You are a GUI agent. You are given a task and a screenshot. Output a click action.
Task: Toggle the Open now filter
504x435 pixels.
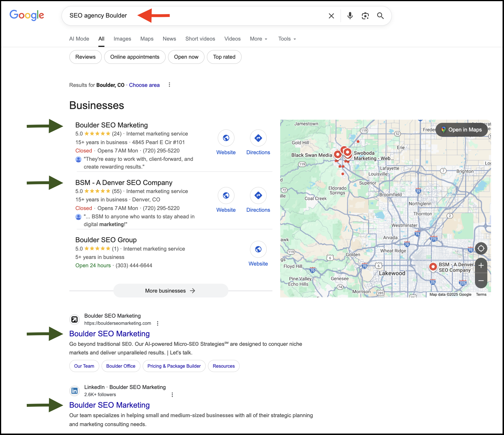pos(186,57)
